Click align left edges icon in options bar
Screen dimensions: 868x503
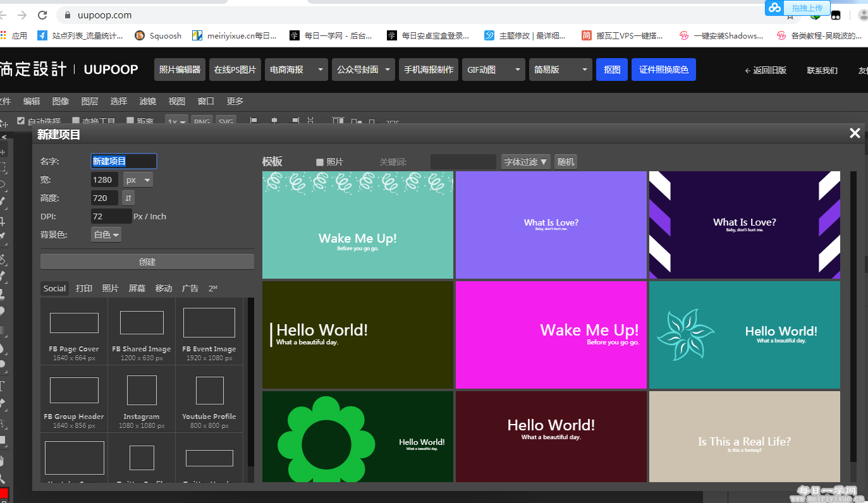coord(254,121)
